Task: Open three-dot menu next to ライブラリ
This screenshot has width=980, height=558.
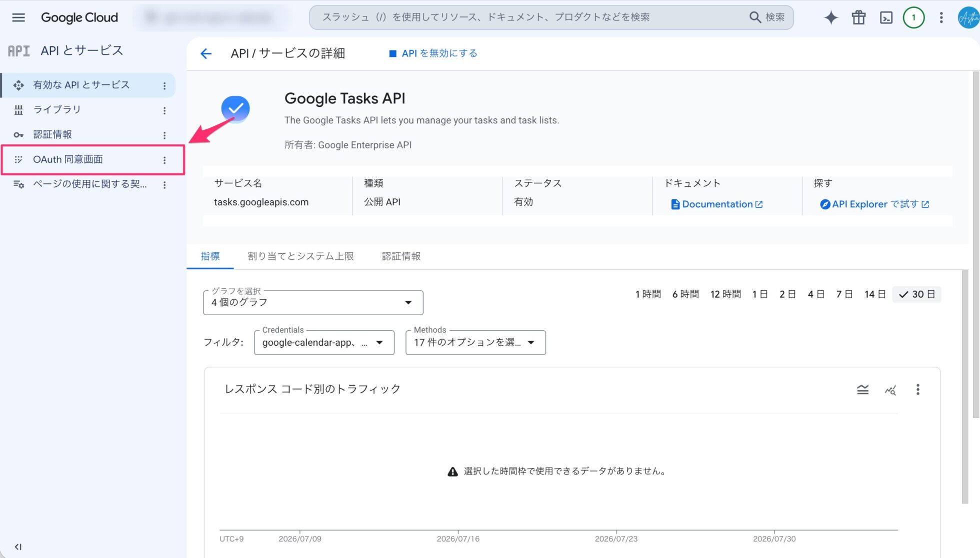Action: click(x=164, y=110)
